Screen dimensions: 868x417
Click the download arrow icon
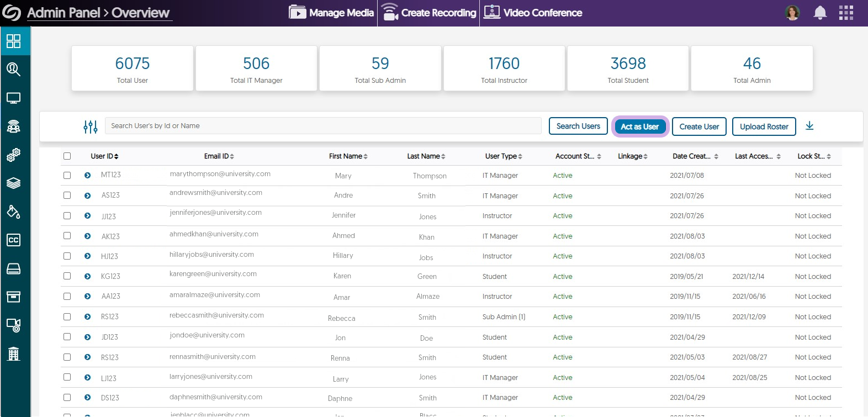809,126
